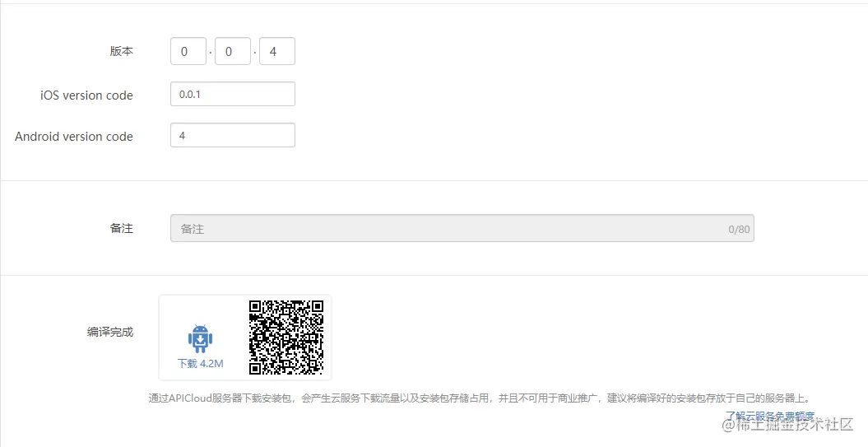Focus the Android version code field

coord(233,135)
